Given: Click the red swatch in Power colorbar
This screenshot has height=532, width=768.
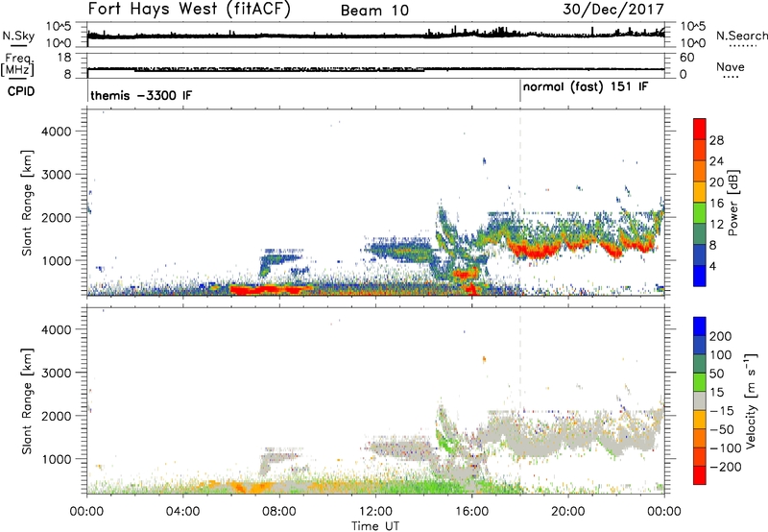Looking at the screenshot, I should pyautogui.click(x=700, y=130).
